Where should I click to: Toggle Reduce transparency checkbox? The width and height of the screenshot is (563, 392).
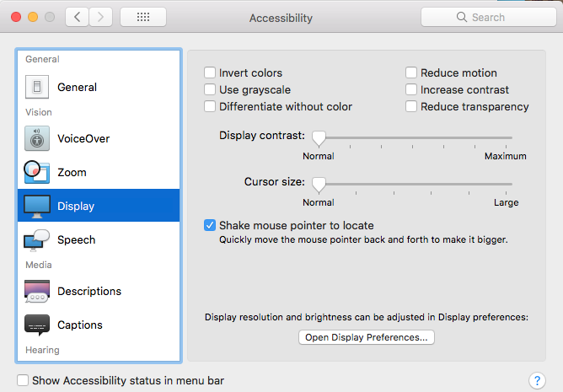pyautogui.click(x=412, y=107)
